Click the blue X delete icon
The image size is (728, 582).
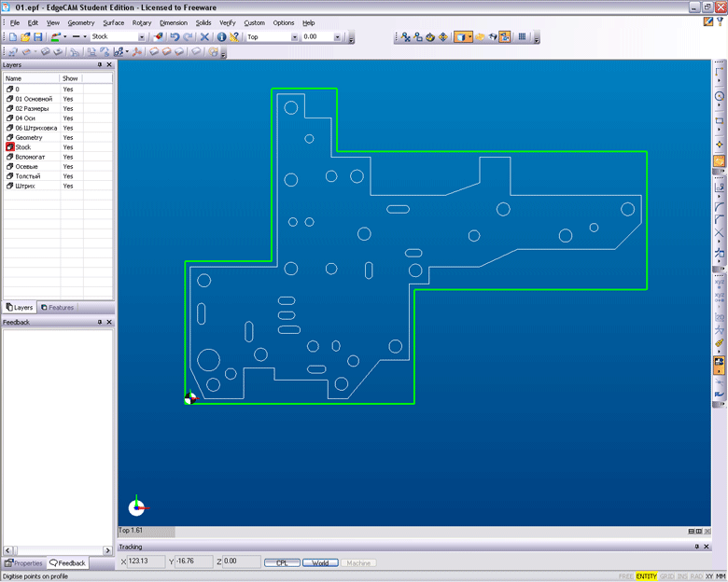[204, 36]
